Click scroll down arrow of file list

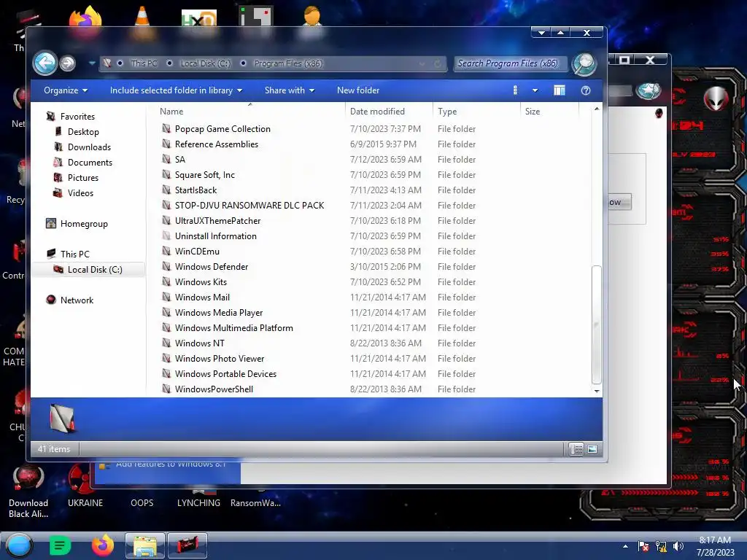click(x=597, y=392)
